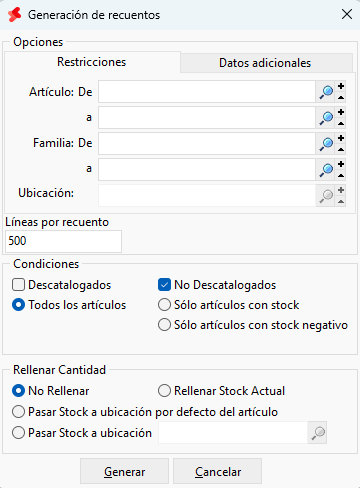This screenshot has height=488, width=360.
Task: Choose Rellenar Stock Actual option
Action: point(164,391)
